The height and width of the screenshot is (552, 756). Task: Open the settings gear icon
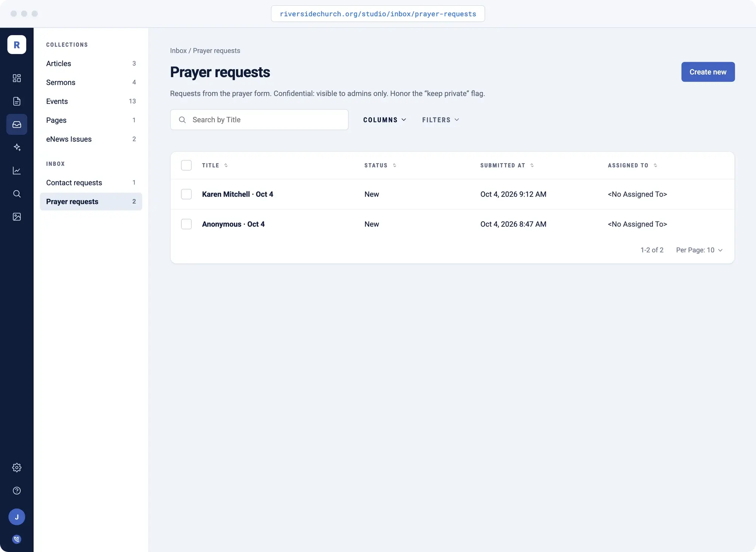[17, 468]
